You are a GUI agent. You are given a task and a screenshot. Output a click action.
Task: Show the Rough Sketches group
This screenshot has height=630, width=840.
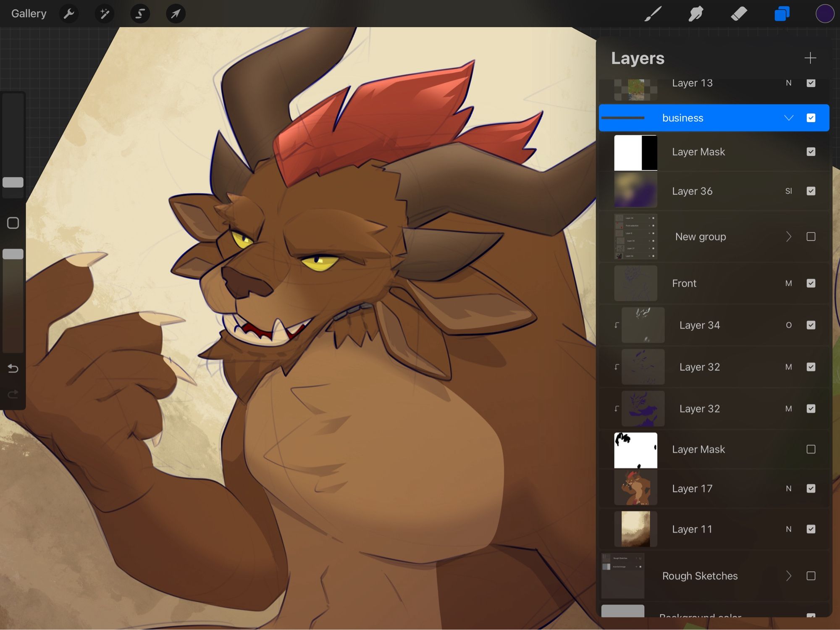[811, 576]
